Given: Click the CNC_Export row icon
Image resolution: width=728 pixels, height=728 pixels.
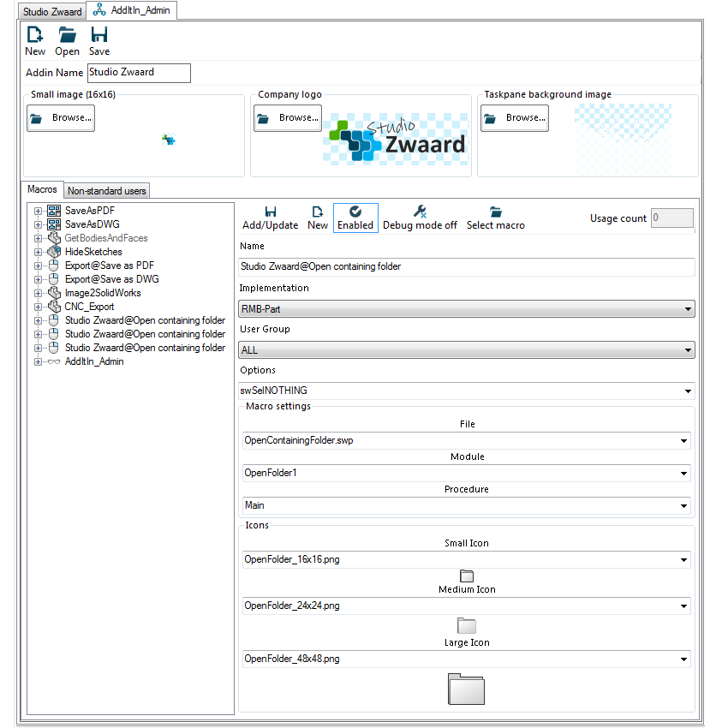Looking at the screenshot, I should (54, 307).
